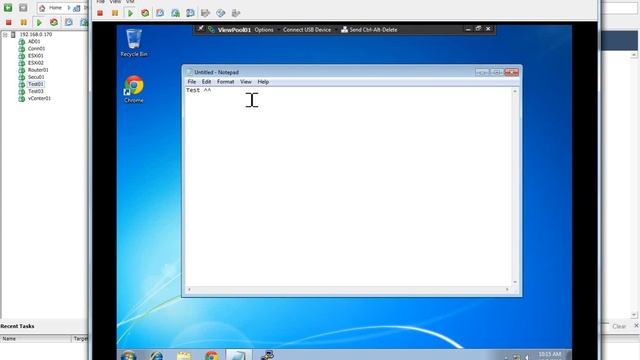
Task: Open Connect USB Device dropdown
Action: coord(307,29)
